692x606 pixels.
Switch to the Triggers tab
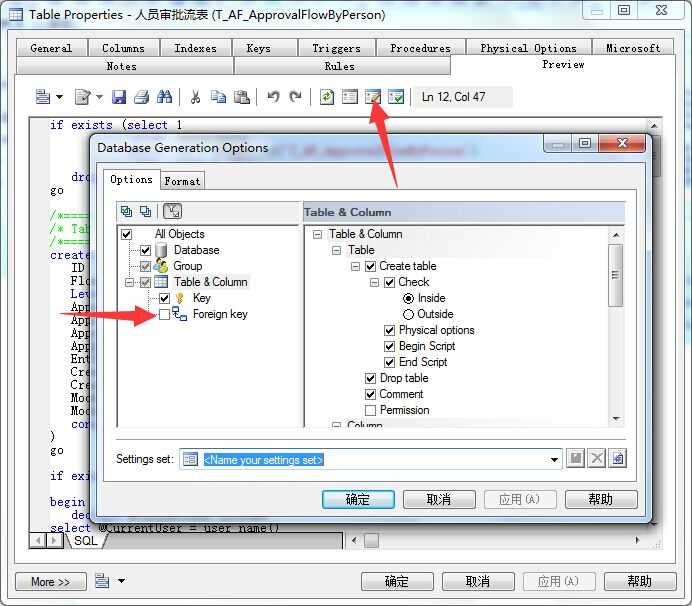coord(337,48)
